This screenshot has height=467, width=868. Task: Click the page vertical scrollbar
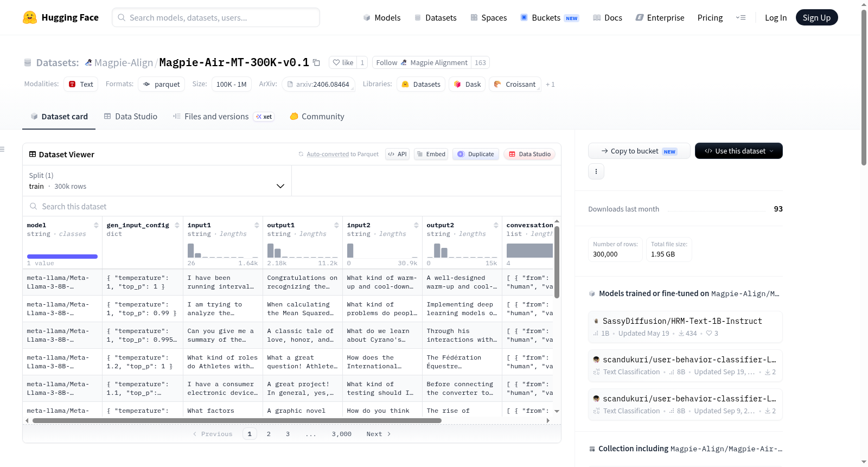864,87
